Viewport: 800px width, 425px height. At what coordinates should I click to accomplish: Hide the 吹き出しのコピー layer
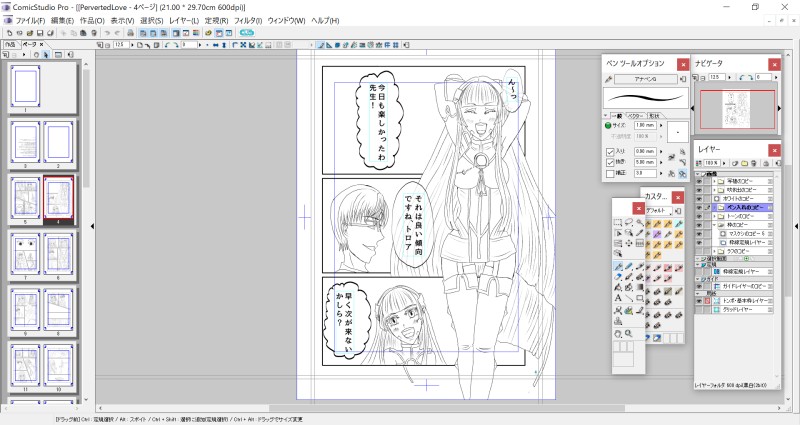click(698, 189)
